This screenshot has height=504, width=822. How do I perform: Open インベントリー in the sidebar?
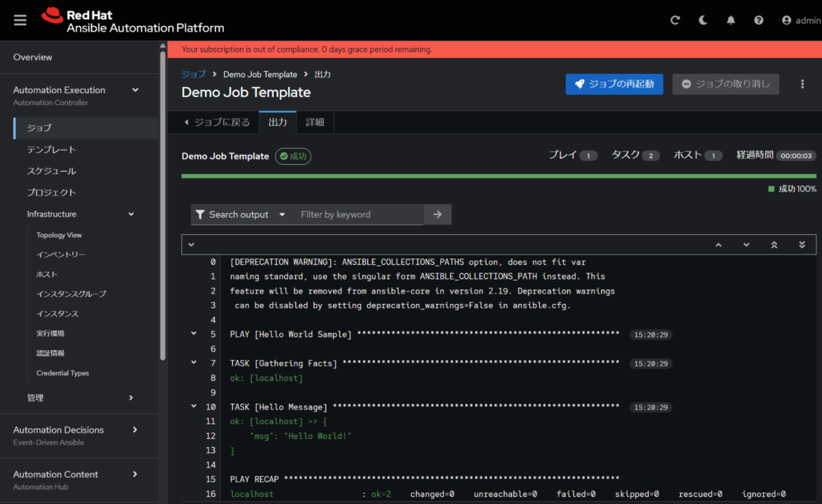click(61, 254)
